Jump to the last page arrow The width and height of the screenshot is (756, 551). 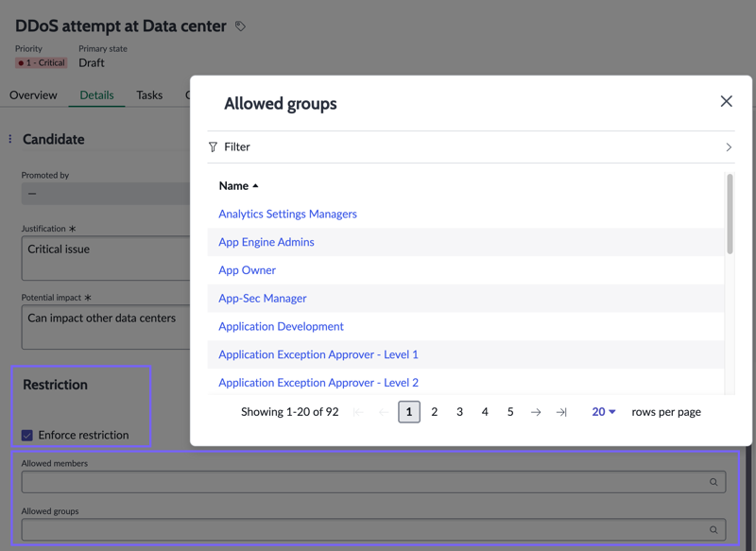pos(561,412)
